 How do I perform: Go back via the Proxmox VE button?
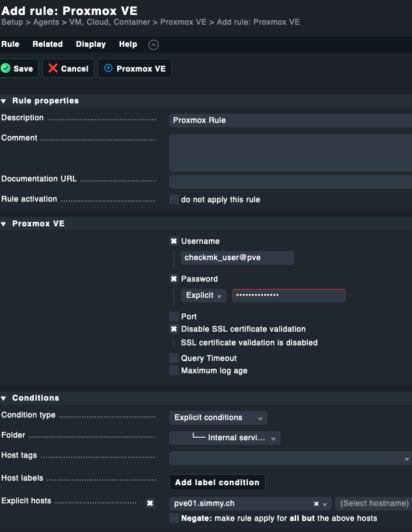pos(135,68)
